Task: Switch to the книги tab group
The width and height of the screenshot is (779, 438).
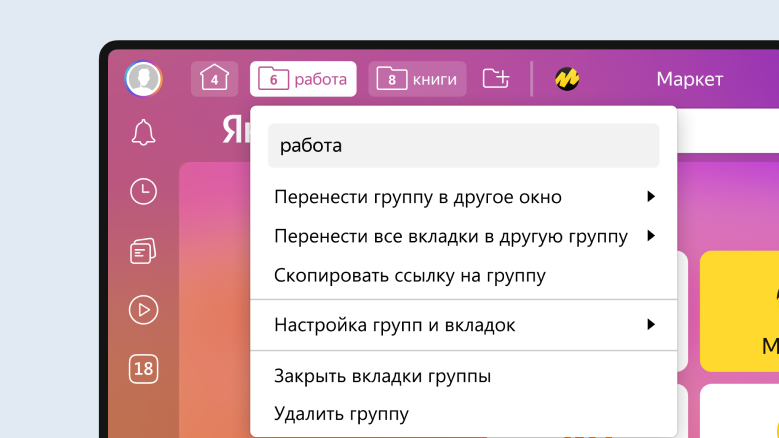Action: click(417, 79)
